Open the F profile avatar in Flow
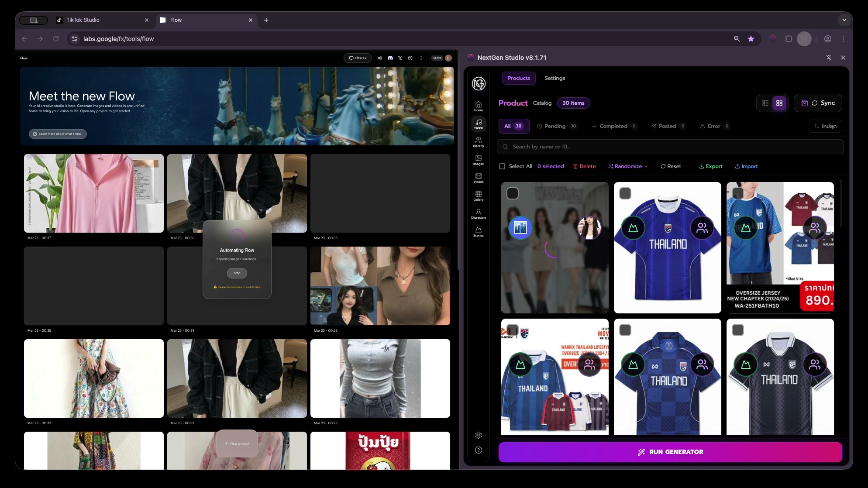868x488 pixels. point(448,58)
